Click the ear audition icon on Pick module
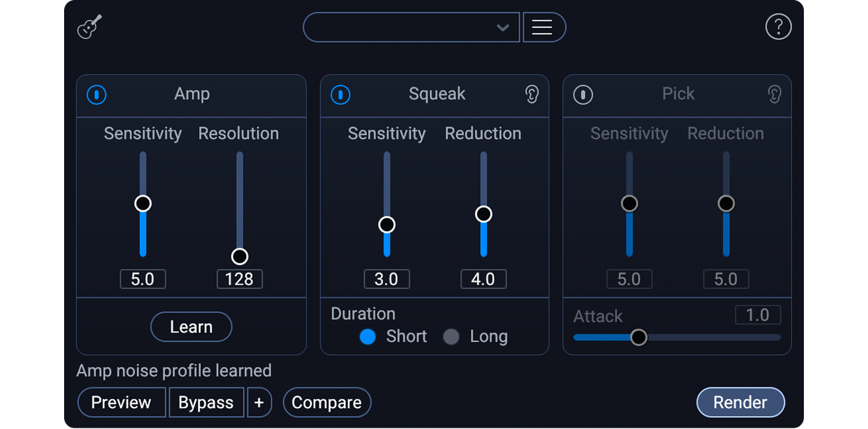 pyautogui.click(x=774, y=94)
